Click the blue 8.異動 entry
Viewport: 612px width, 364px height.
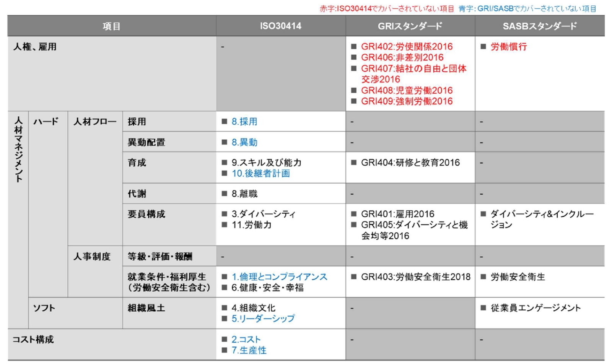point(244,142)
